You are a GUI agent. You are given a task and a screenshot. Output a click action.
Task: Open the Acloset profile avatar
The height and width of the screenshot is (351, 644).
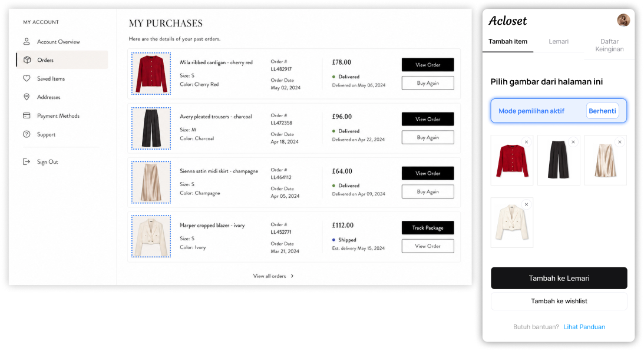point(623,20)
